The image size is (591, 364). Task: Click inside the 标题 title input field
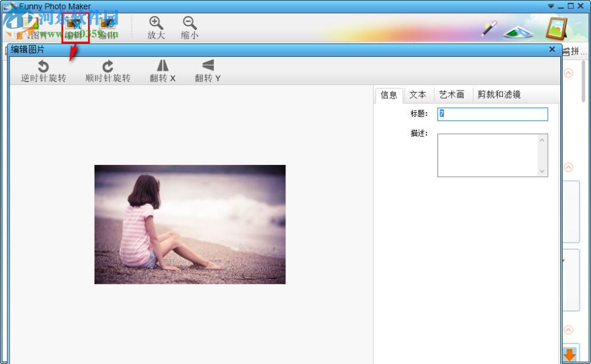point(492,113)
